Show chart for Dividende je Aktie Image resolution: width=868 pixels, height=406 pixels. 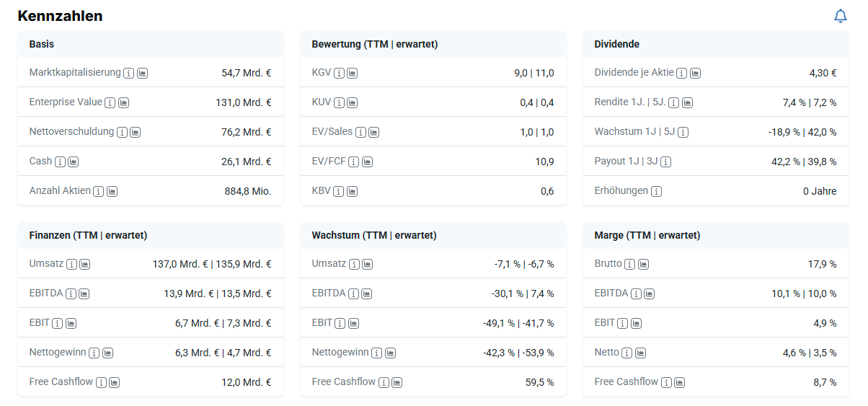tap(695, 73)
